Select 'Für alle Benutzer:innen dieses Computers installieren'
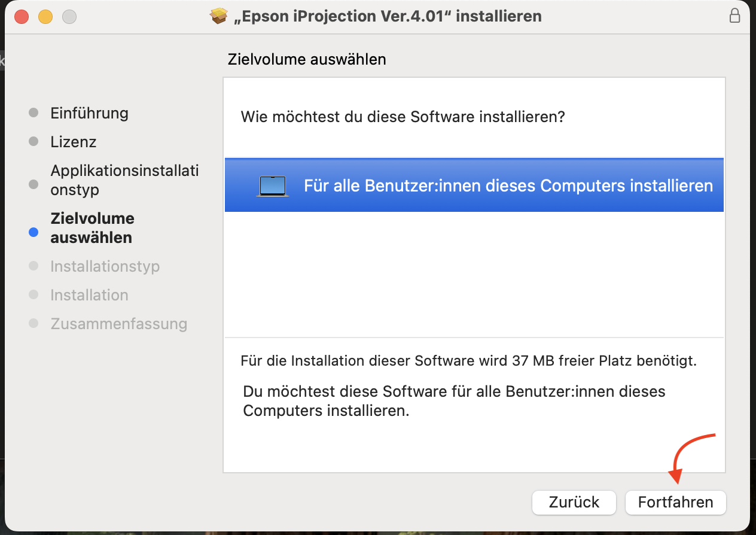The height and width of the screenshot is (535, 756). (474, 185)
